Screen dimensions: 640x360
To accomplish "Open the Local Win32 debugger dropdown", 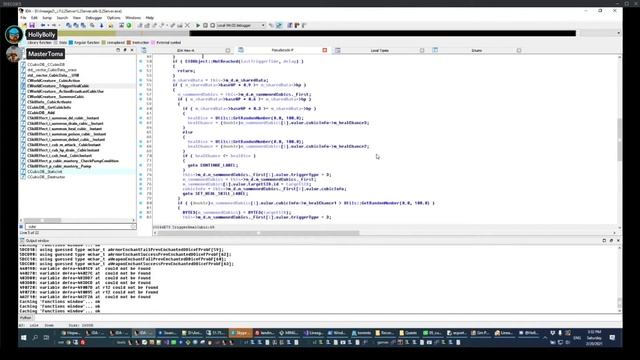I will [241, 25].
